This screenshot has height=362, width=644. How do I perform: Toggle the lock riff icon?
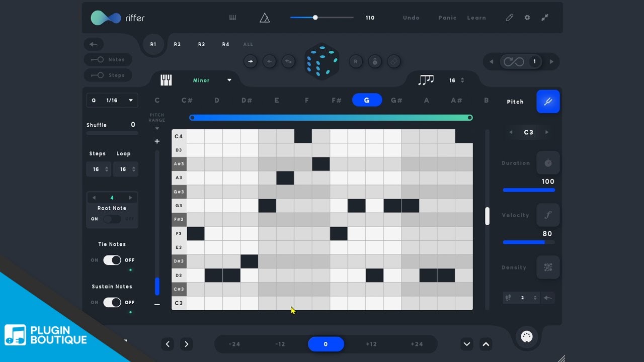point(374,61)
